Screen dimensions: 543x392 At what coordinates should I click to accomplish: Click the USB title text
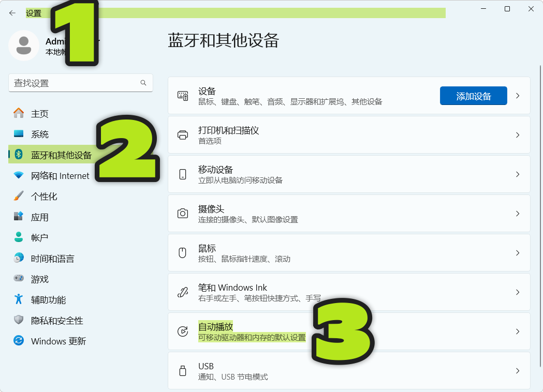[206, 366]
